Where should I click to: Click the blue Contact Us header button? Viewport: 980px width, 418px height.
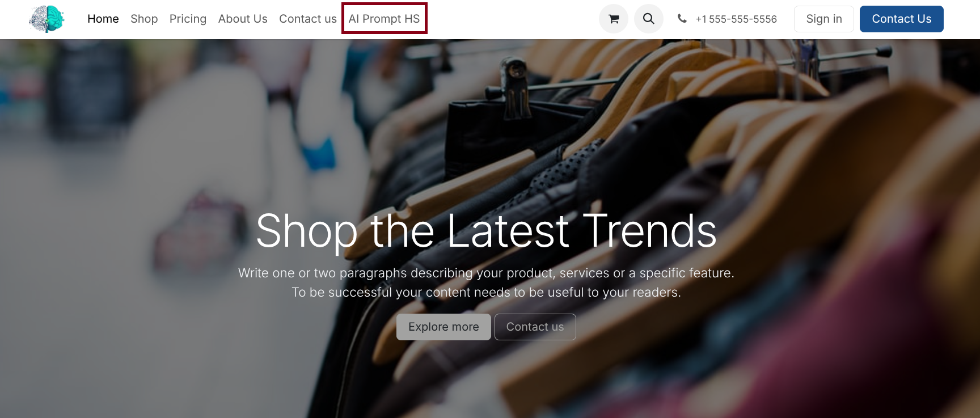902,19
